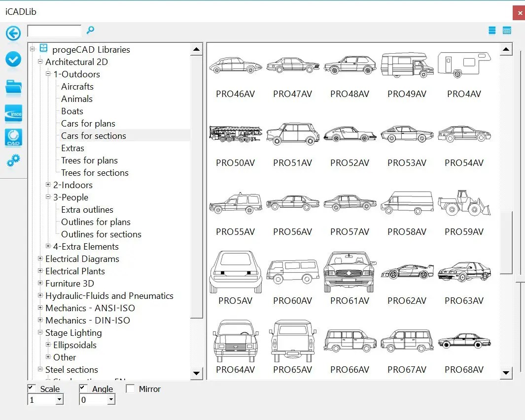Viewport: 525px width, 420px height.
Task: Click the Cadenas CAD icon in sidebar
Action: tap(13, 137)
